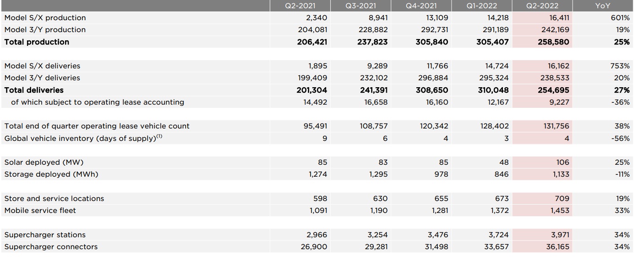Click the Total deliveries row label
Screen dimensions: 644x257
click(34, 90)
